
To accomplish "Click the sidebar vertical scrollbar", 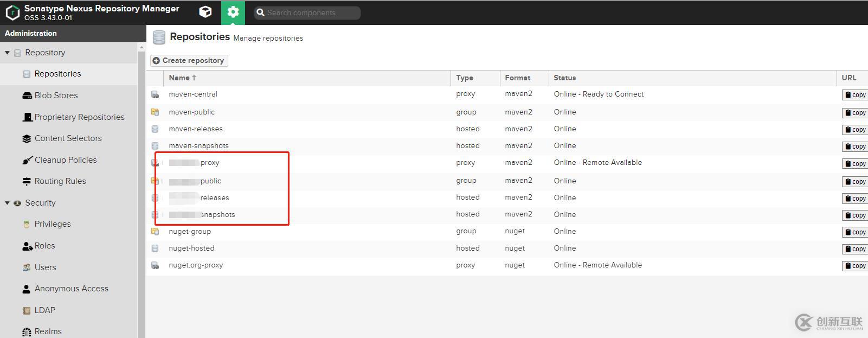I will point(142,190).
